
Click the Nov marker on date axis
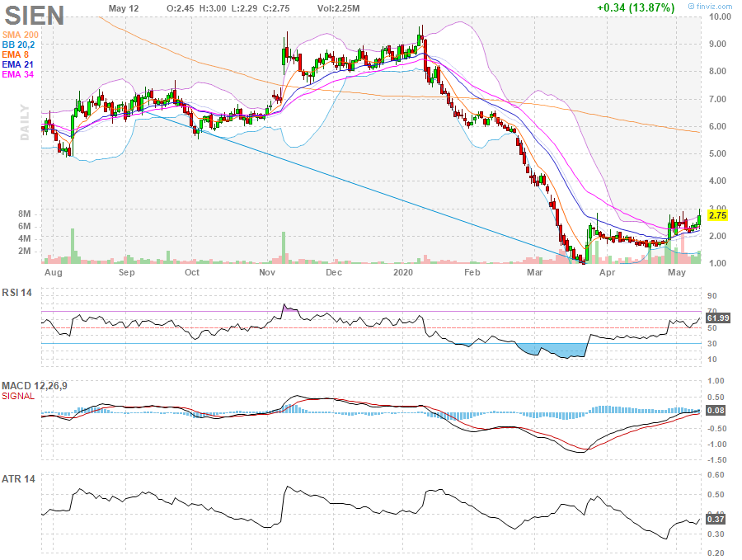[267, 271]
